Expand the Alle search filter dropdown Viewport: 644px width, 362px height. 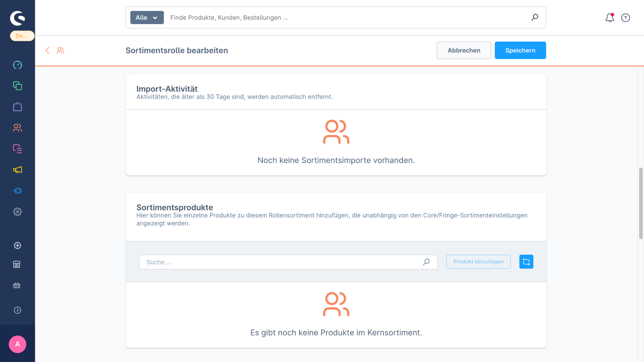147,17
